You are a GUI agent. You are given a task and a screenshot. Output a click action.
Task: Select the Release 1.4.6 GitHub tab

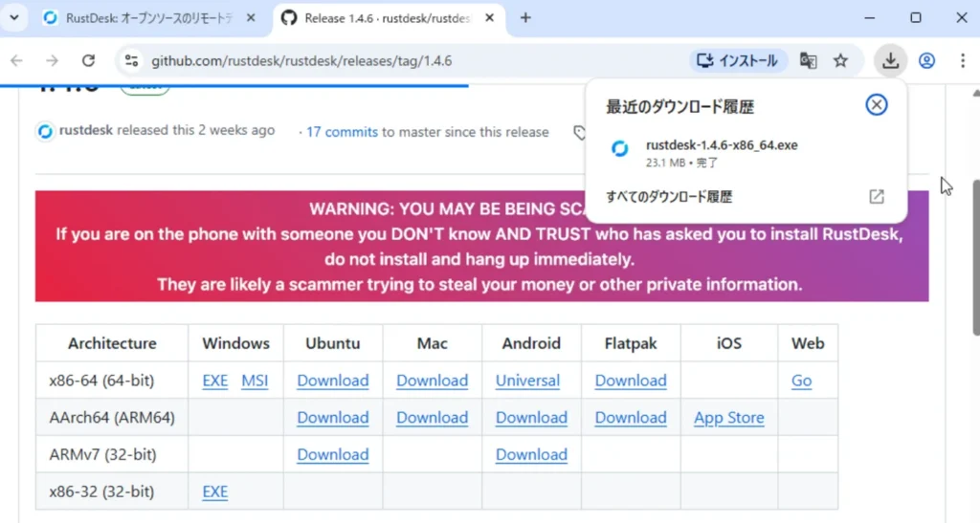coord(388,18)
